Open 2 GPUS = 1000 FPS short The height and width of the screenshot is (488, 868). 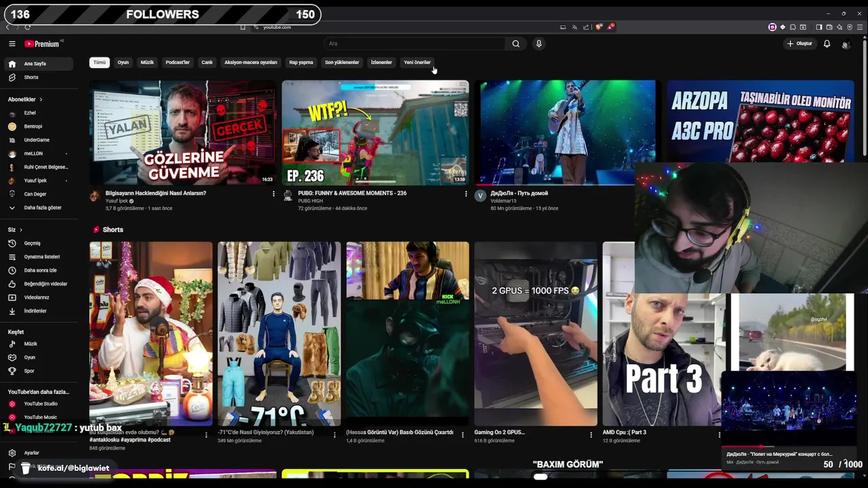[536, 333]
